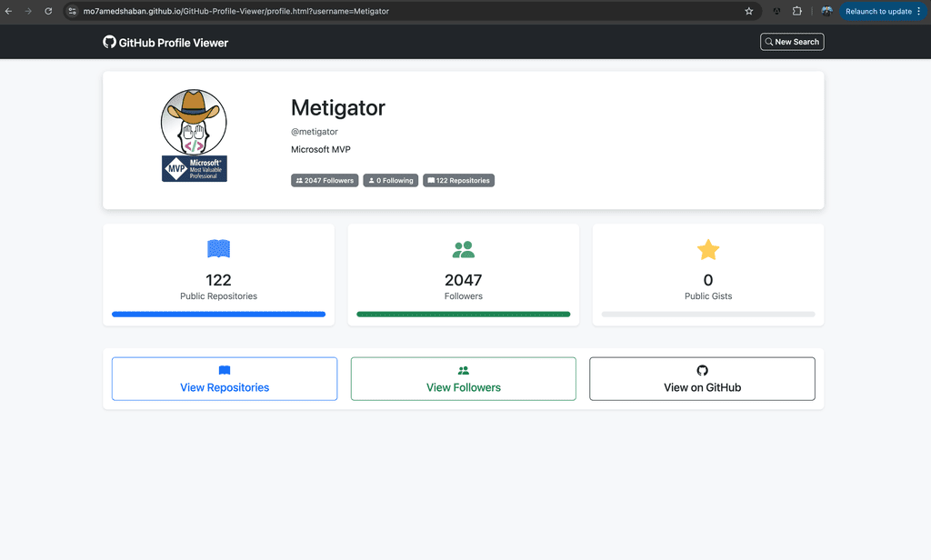The height and width of the screenshot is (560, 931).
Task: Click the 122 Repositories badge
Action: click(458, 181)
